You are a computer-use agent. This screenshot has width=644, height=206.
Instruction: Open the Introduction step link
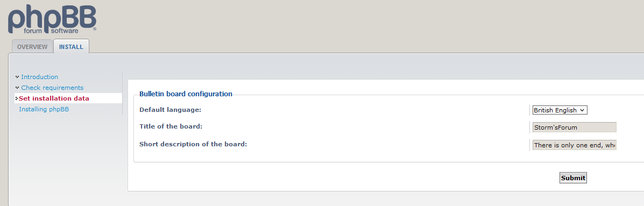(x=39, y=77)
